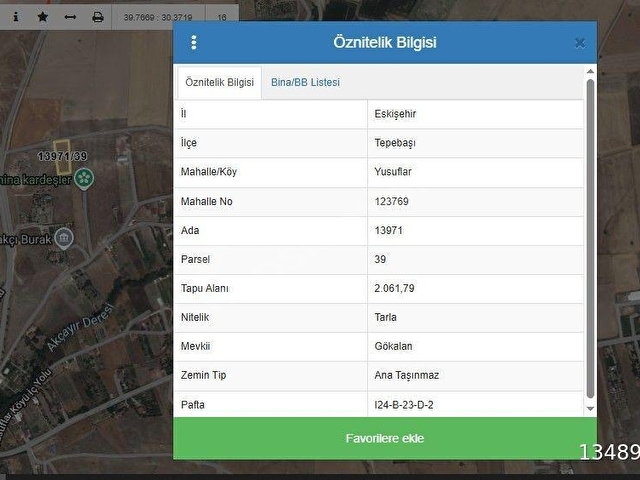Click the yellow highlighted parcel on the map

[62, 157]
